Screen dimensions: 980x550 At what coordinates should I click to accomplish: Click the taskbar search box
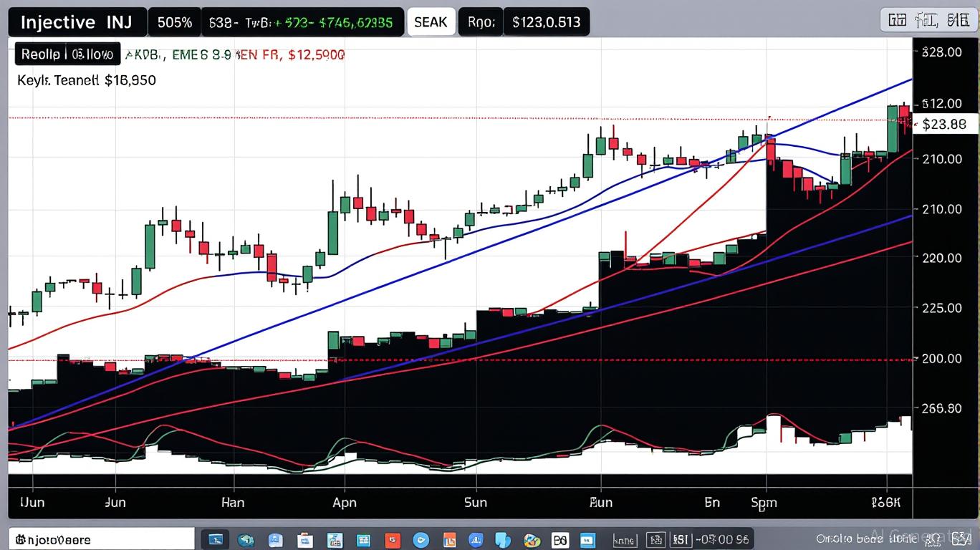[x=100, y=539]
